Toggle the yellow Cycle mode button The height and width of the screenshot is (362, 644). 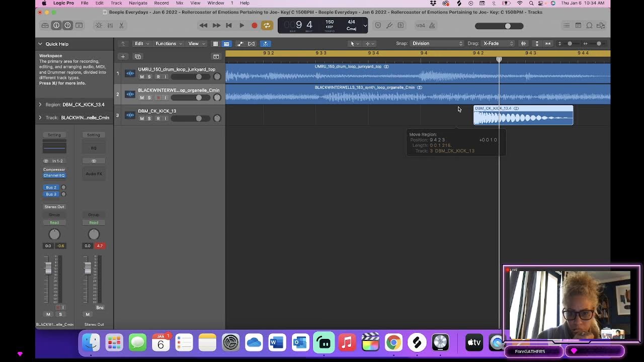pos(267,25)
